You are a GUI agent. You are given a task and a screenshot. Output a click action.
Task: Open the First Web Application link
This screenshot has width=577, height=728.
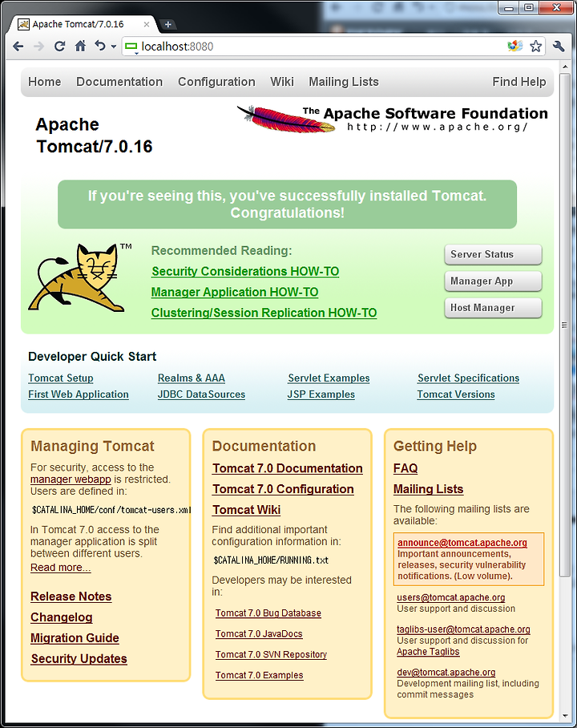coord(79,394)
